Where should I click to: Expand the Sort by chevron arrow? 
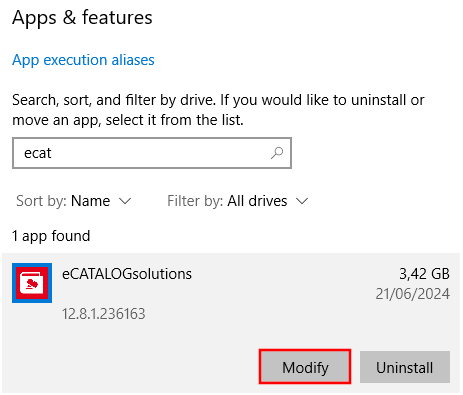click(x=125, y=201)
